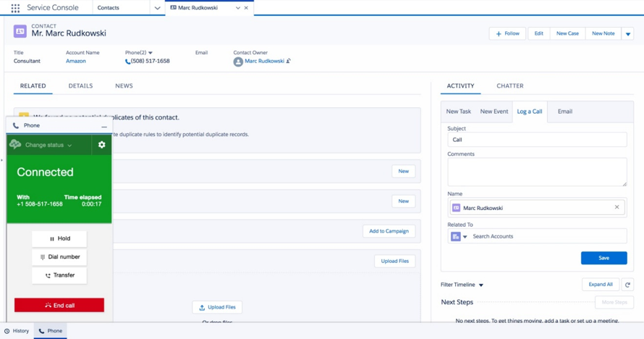Viewport: 644px width, 339px height.
Task: Click the (508) 517-1658 phone number
Action: click(150, 61)
